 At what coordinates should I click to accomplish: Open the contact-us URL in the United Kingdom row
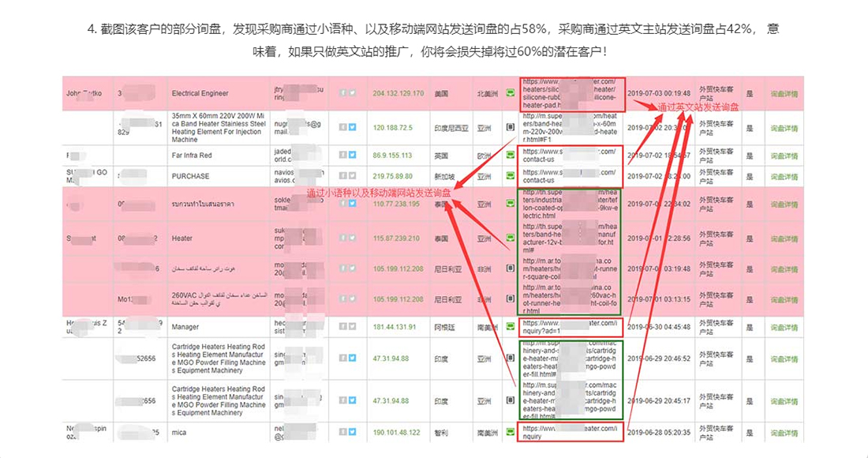[x=568, y=156]
